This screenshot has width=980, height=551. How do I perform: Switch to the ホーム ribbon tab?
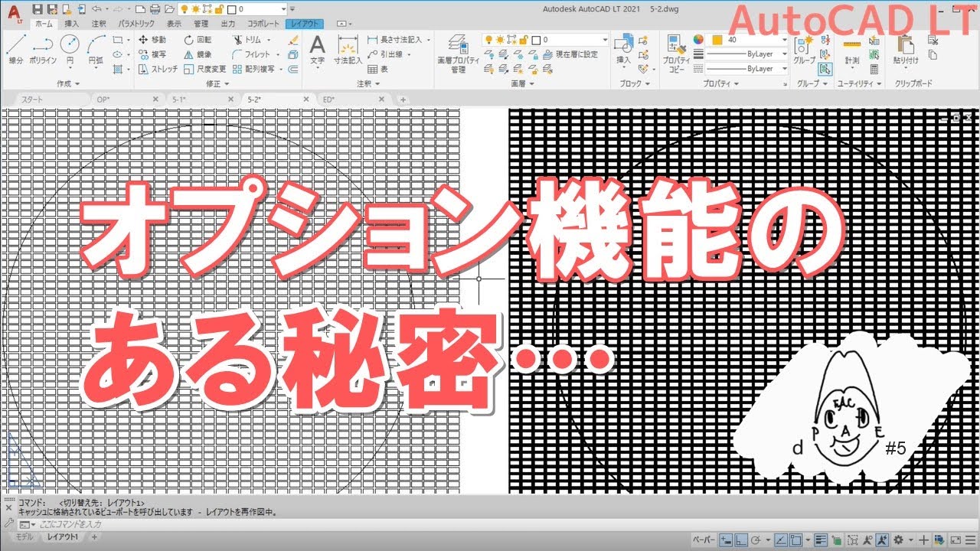click(x=44, y=24)
